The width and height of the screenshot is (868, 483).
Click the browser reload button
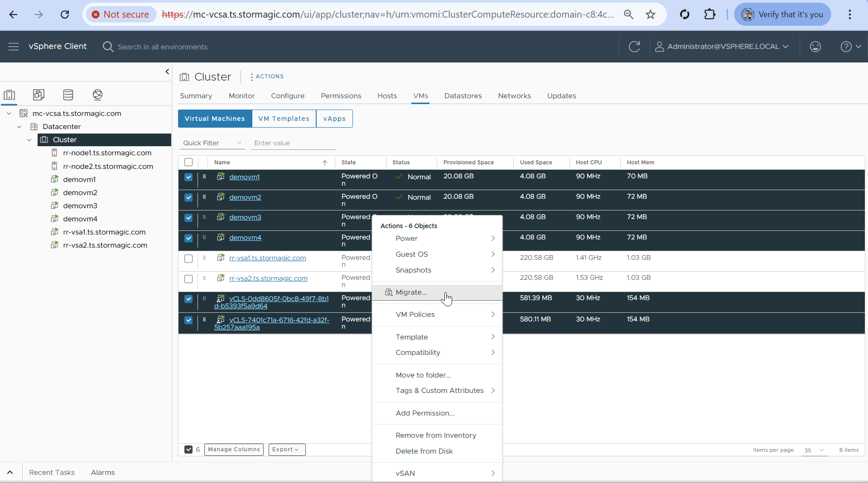point(65,14)
